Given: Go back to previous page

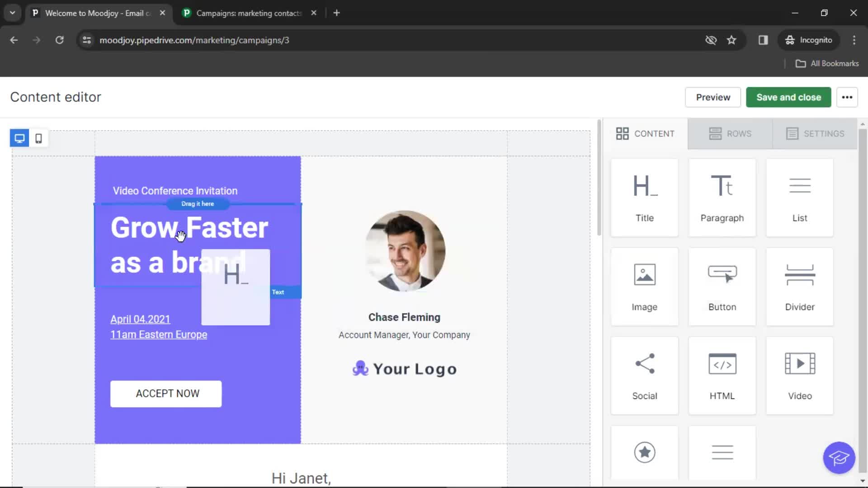Looking at the screenshot, I should coord(14,40).
